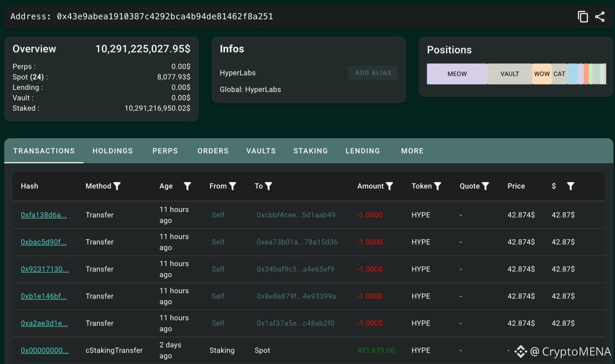Screen dimensions: 615x364
Task: Open the Amount column filter
Action: pyautogui.click(x=390, y=186)
